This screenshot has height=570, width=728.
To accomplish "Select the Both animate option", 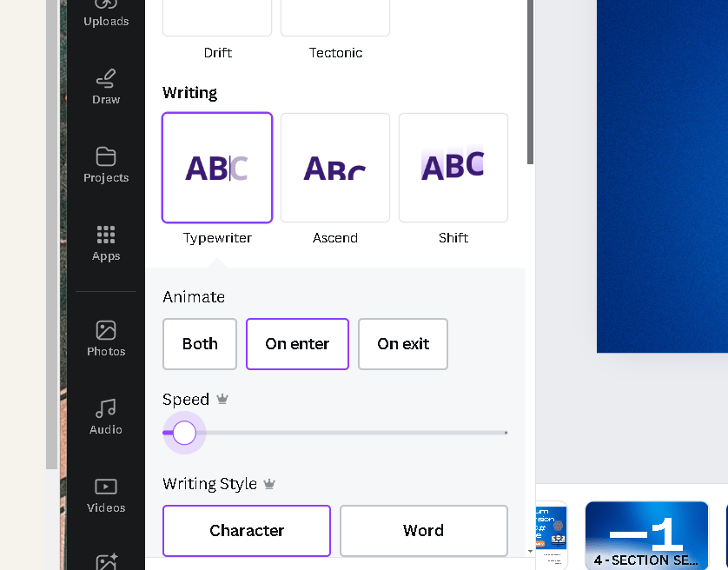I will [x=200, y=344].
